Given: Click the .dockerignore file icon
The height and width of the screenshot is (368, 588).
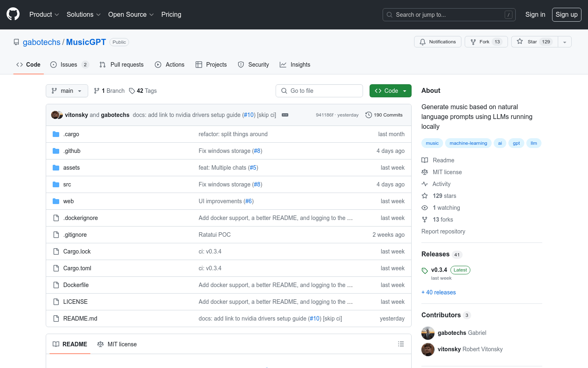Looking at the screenshot, I should coord(56,218).
